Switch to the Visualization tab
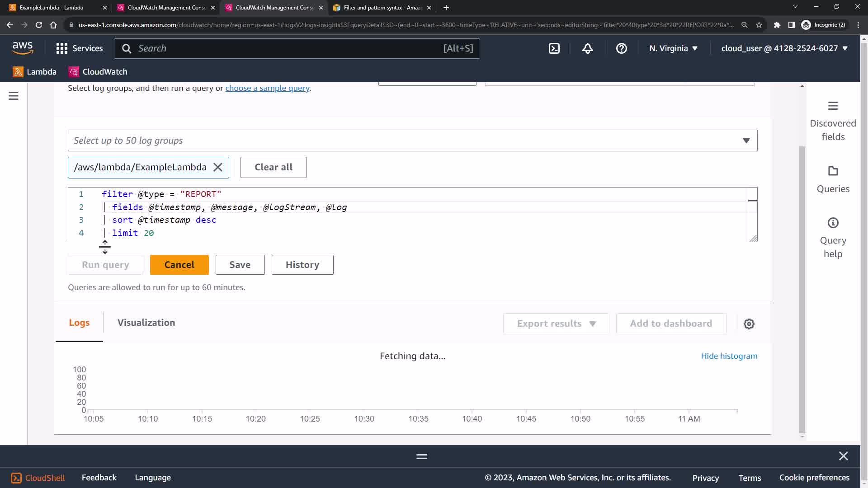Screen dimensions: 868x488 point(146,323)
